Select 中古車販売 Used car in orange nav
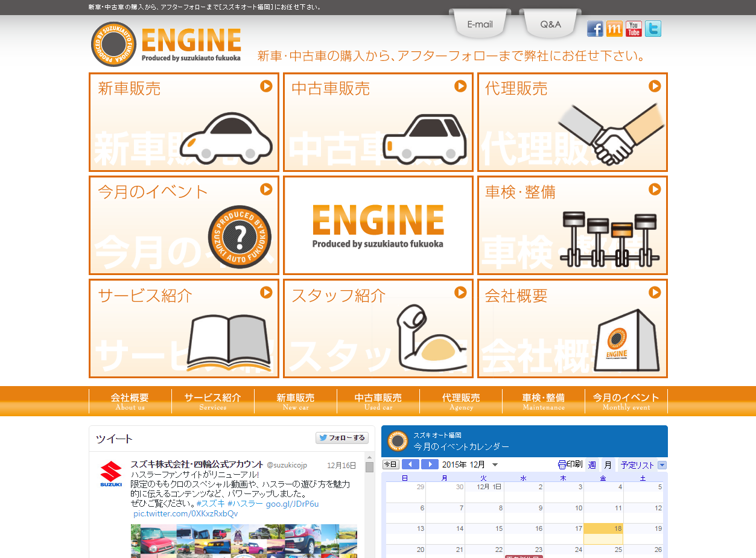Viewport: 756px width, 558px height. (x=378, y=401)
